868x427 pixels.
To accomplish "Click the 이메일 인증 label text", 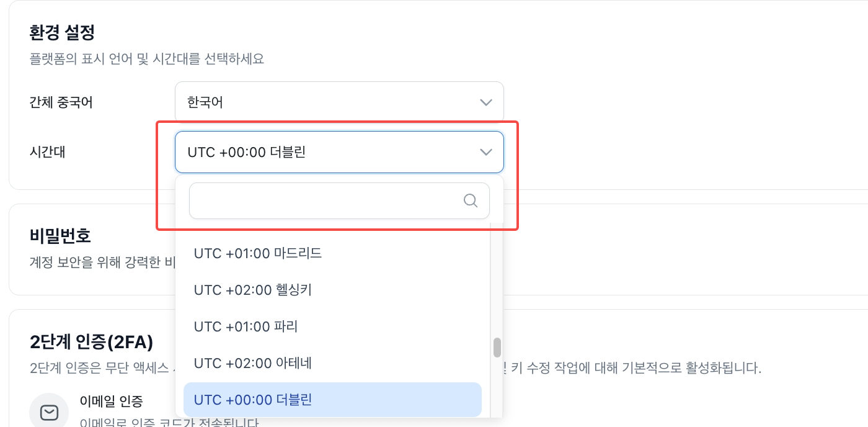I will [x=112, y=402].
